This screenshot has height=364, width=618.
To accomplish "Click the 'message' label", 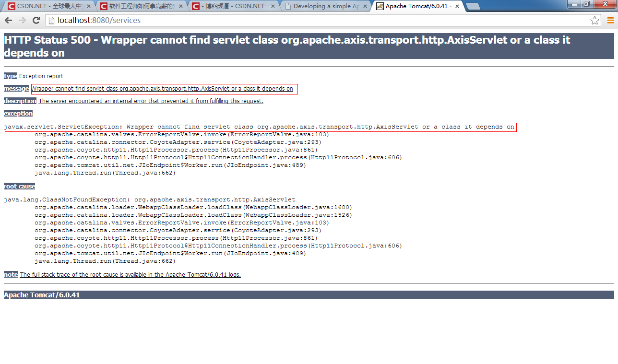I will 16,89.
